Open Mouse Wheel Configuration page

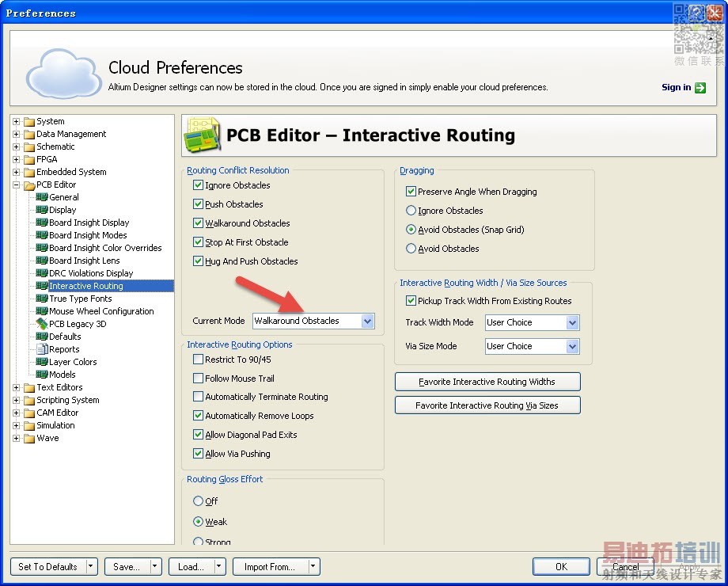click(x=101, y=311)
